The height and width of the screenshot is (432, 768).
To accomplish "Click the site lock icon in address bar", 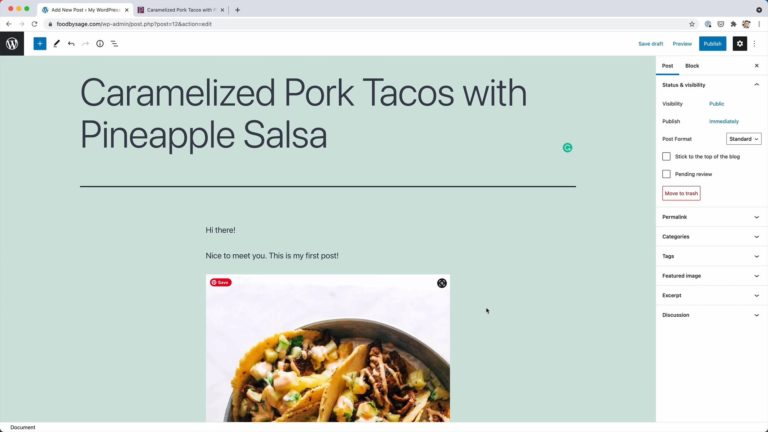I will coord(50,24).
